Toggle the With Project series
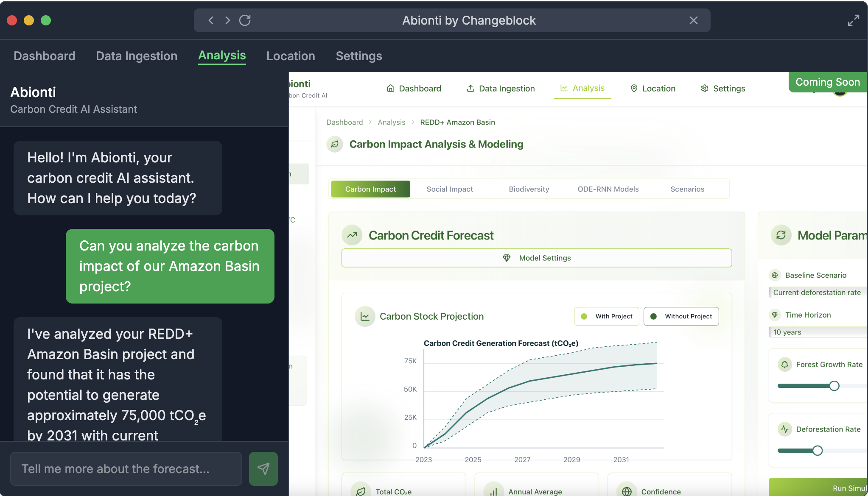This screenshot has height=496, width=868. pyautogui.click(x=607, y=316)
